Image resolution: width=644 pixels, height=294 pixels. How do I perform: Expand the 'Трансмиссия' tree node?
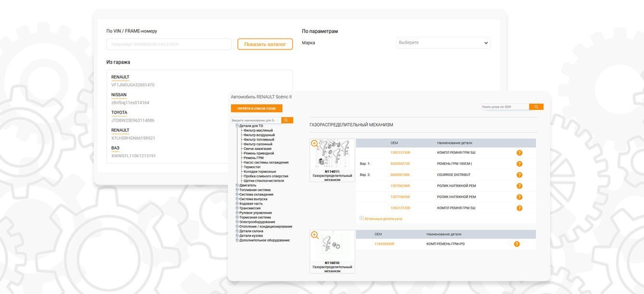click(237, 208)
